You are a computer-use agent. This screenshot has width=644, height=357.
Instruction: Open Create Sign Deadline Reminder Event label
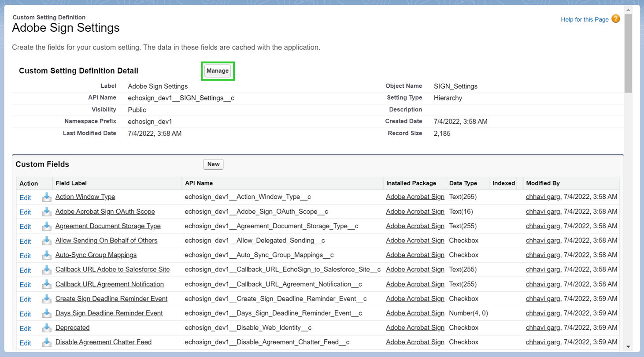tap(111, 298)
